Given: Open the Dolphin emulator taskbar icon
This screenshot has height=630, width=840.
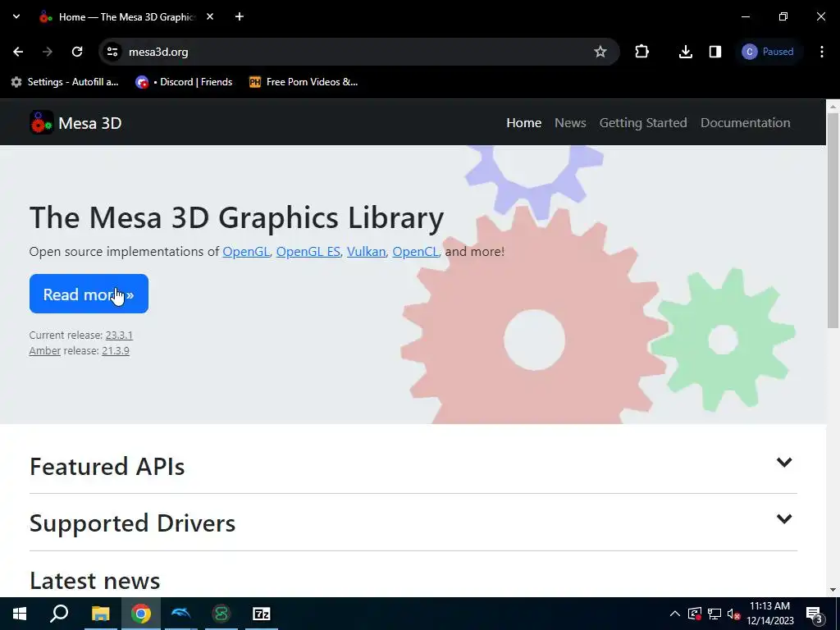Looking at the screenshot, I should point(180,614).
